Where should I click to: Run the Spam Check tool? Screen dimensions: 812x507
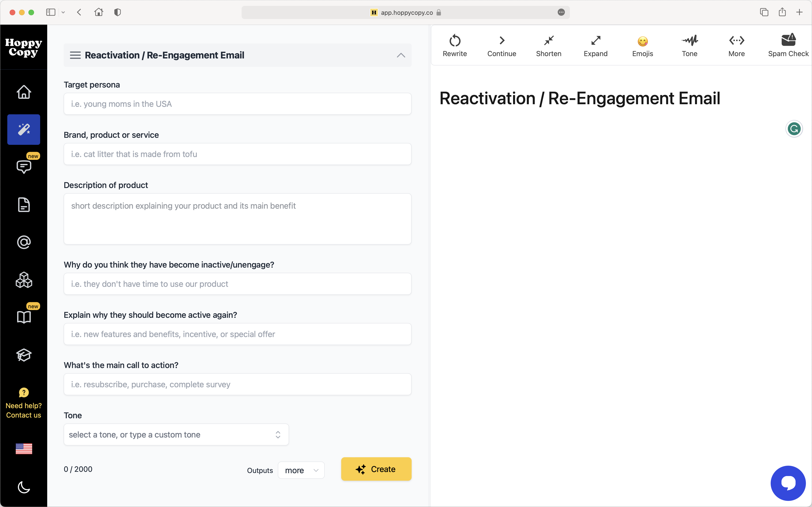coord(788,45)
